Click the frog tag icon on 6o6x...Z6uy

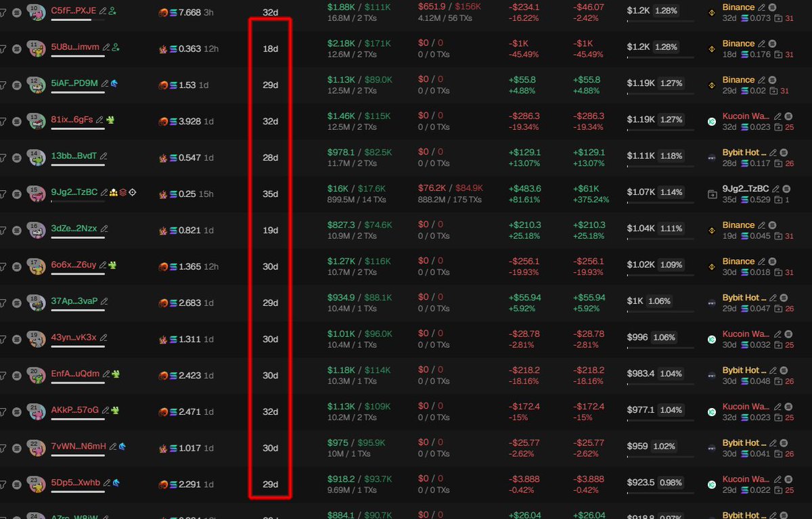112,265
